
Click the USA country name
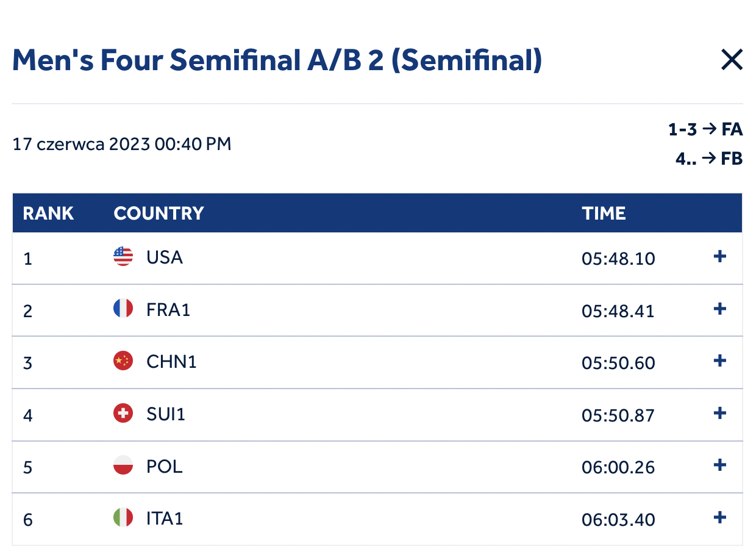click(x=165, y=257)
